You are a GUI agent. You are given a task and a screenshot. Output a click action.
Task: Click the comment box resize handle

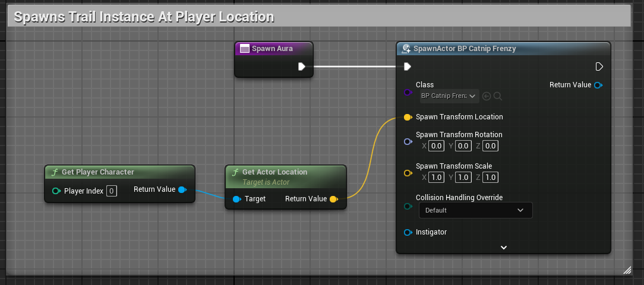(627, 270)
